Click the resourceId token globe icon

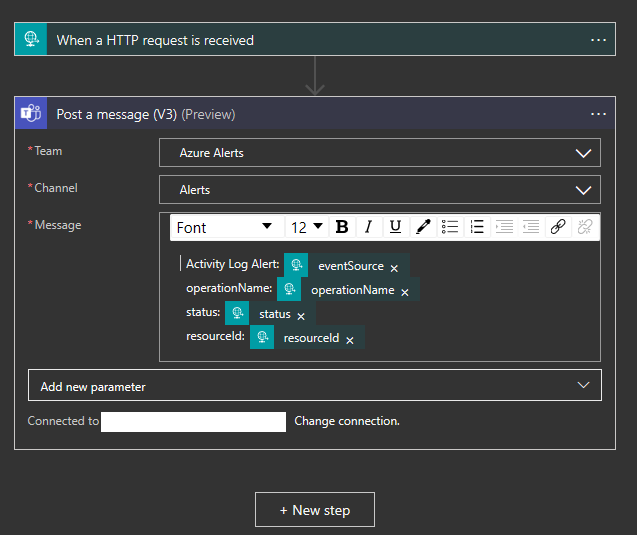point(262,337)
